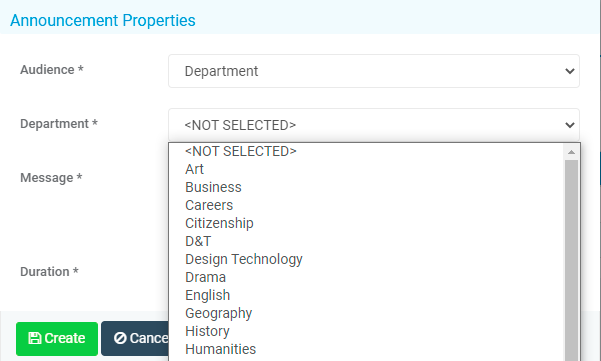Click the Create button
The image size is (601, 361).
[x=57, y=339]
